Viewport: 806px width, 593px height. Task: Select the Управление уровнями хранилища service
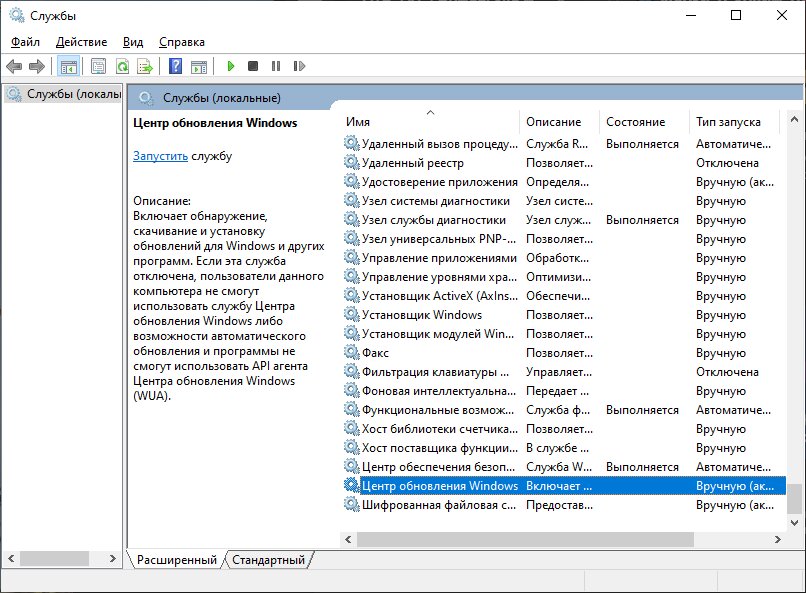click(x=564, y=277)
